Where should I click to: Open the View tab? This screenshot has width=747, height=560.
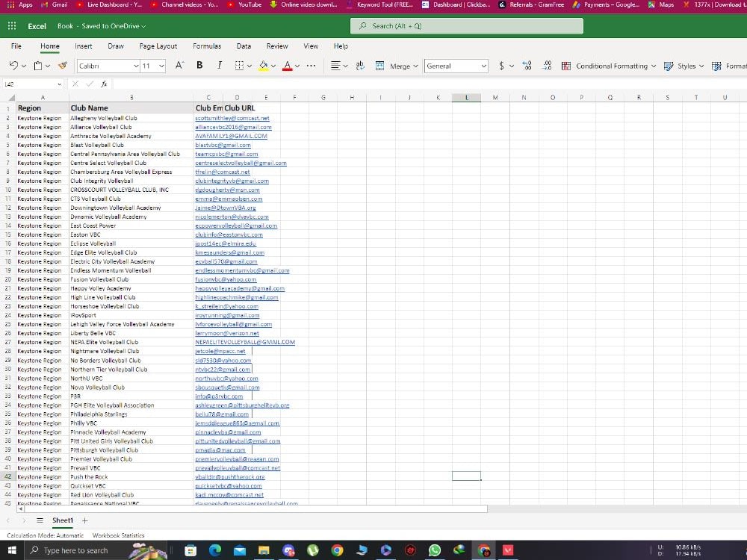coord(311,46)
